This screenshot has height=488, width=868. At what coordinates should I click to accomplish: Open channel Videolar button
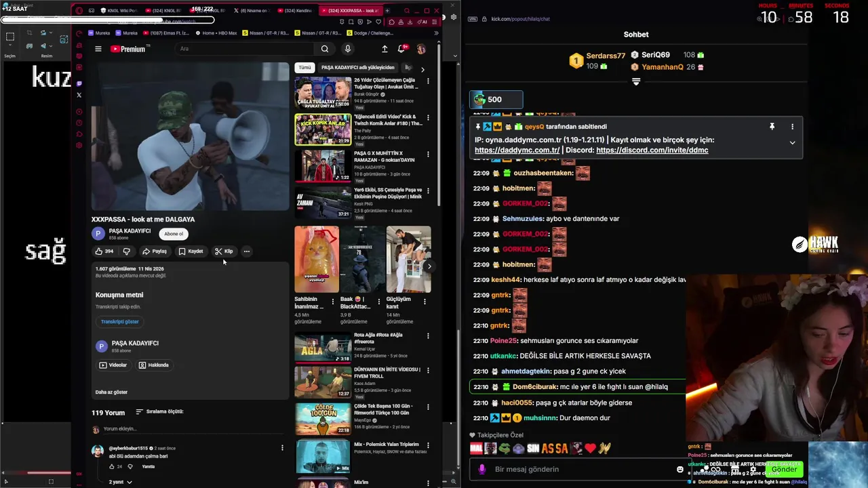pos(113,365)
